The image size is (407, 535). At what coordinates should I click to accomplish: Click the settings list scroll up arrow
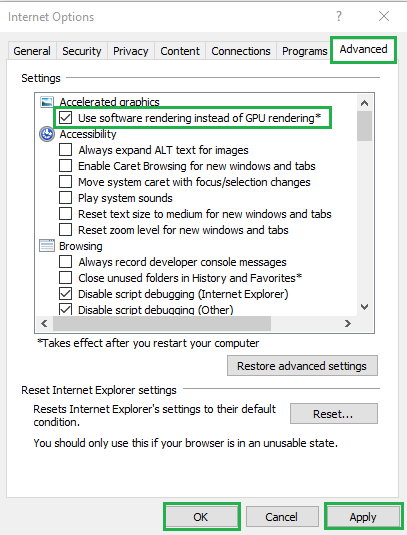click(x=364, y=103)
